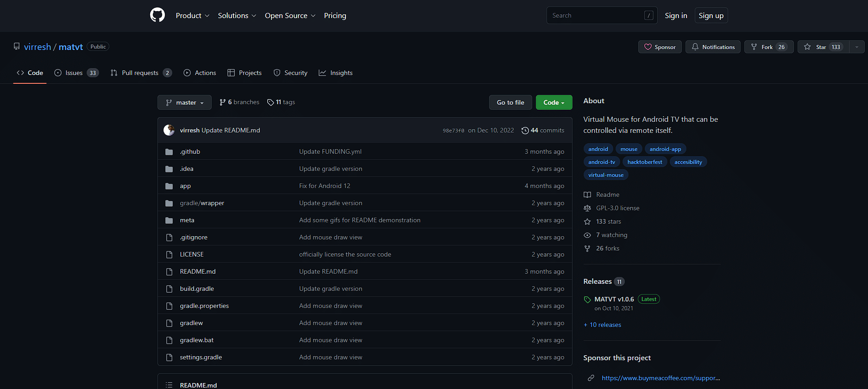This screenshot has width=868, height=389.
Task: Open the Projects tab
Action: tap(245, 73)
